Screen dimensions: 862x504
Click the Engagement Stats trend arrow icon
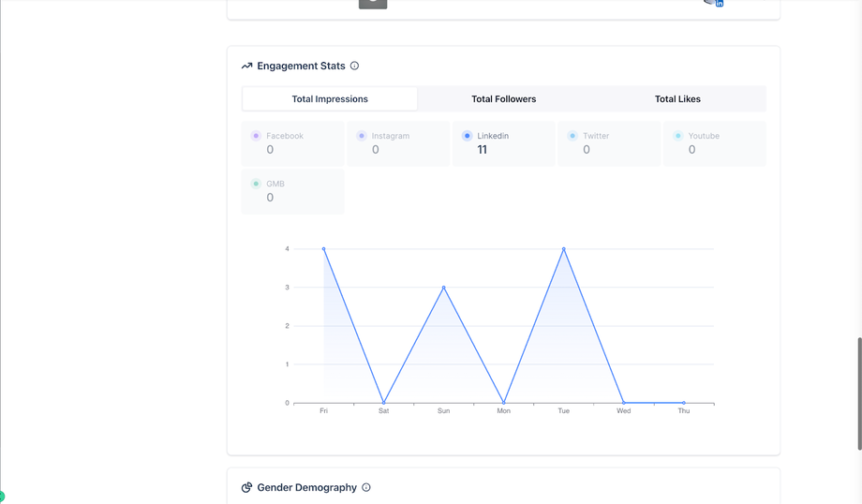246,67
